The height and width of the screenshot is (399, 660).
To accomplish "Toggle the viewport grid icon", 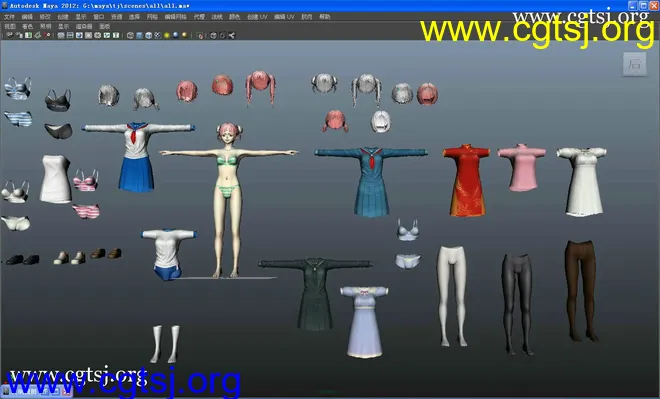I will 61,35.
